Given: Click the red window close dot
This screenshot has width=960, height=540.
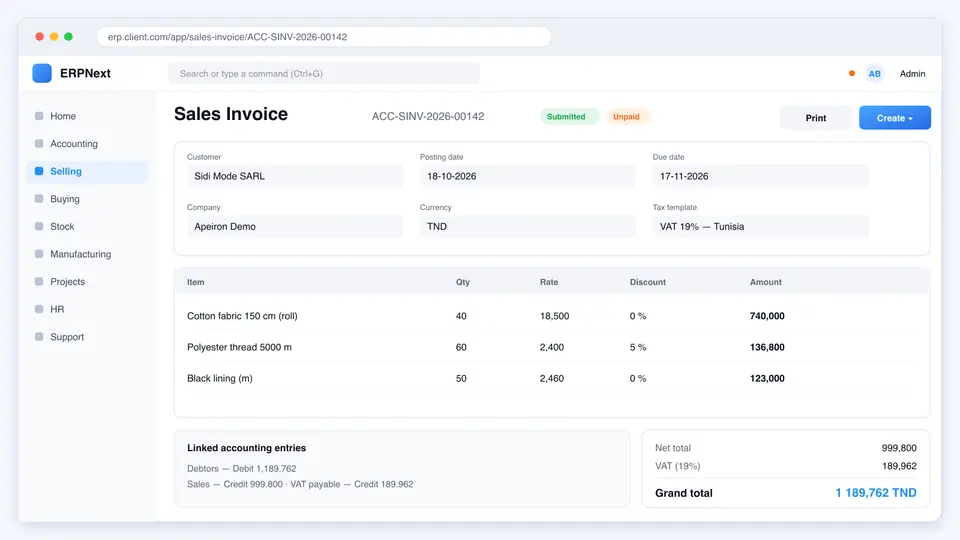Looking at the screenshot, I should point(40,37).
